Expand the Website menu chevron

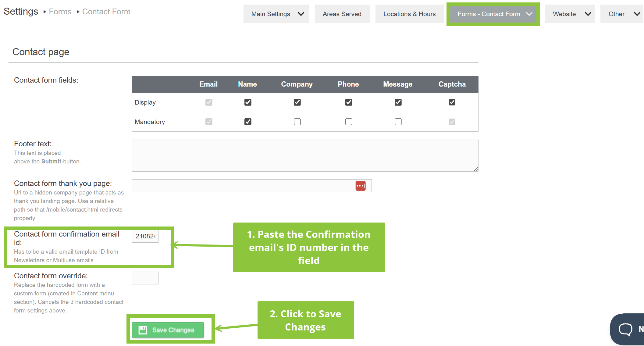(588, 14)
